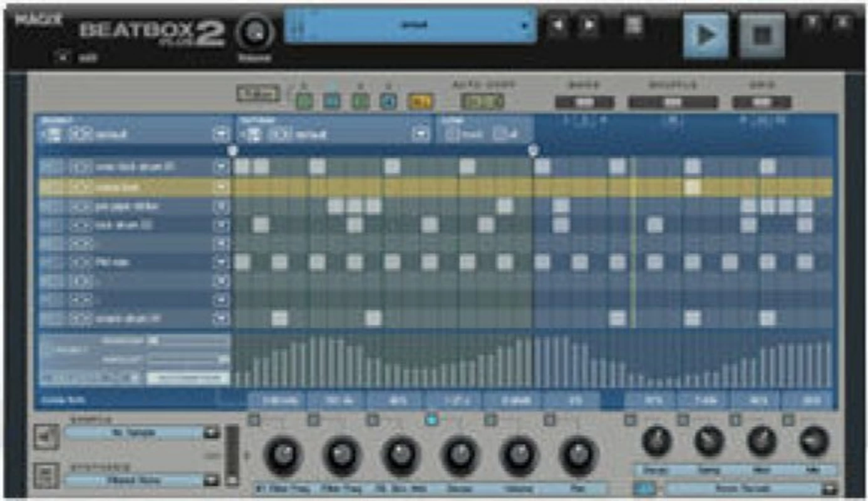
Task: Go to previous preset with left arrow
Action: [557, 26]
